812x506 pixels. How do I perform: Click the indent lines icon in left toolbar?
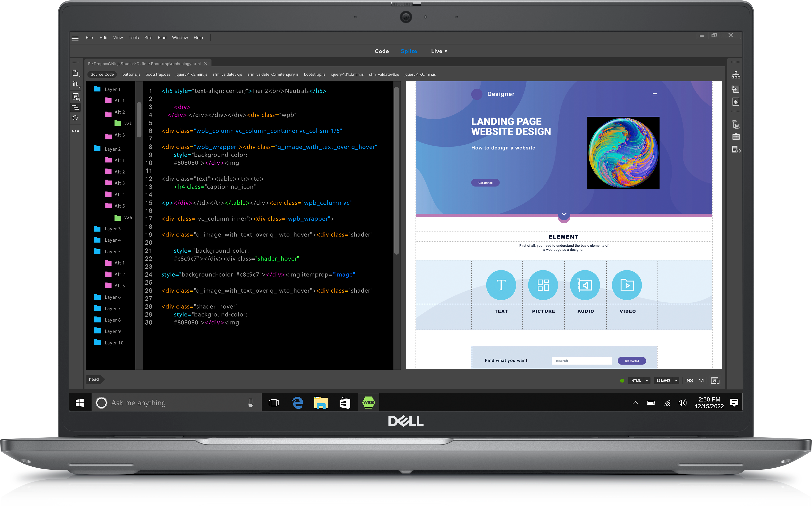[76, 107]
